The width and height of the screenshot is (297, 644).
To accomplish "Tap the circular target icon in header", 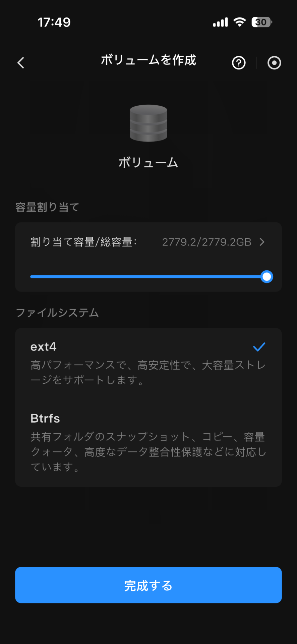I will (x=274, y=63).
